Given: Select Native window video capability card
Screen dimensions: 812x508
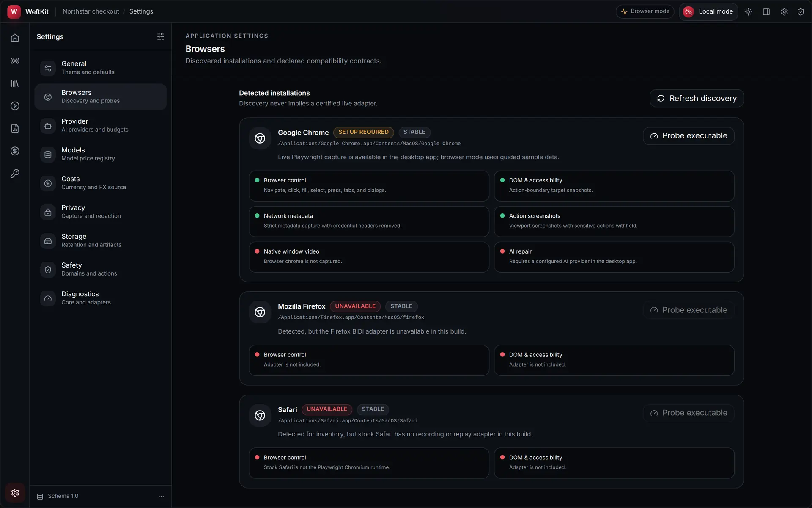Looking at the screenshot, I should pos(369,257).
